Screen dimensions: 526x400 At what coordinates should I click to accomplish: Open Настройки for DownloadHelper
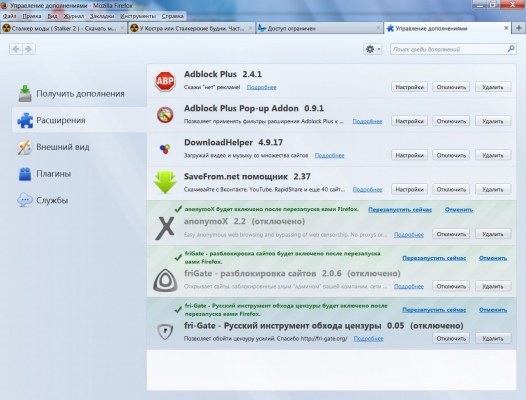(409, 155)
